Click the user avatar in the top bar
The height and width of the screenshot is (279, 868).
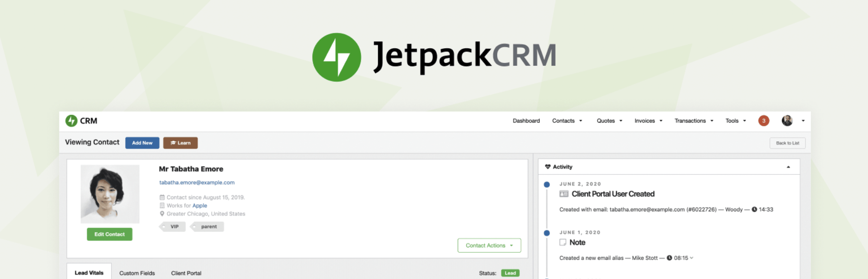click(x=787, y=121)
